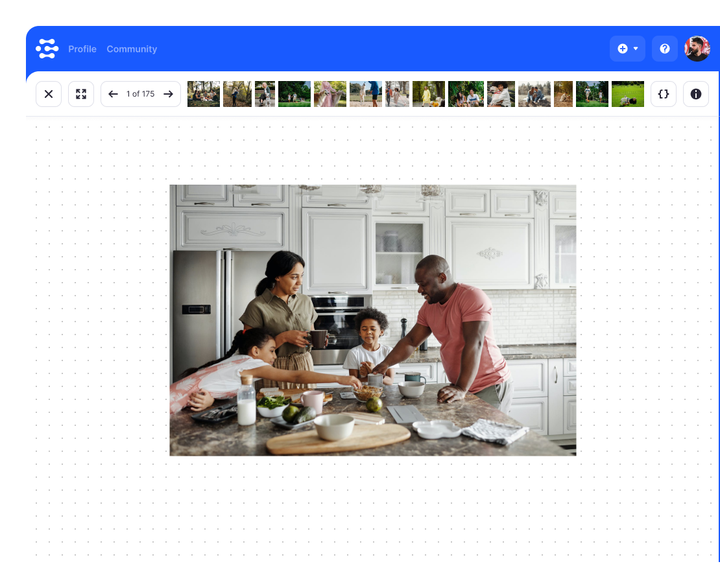720x588 pixels.
Task: Select the thumbnail of person hugging a dog
Action: 501,94
